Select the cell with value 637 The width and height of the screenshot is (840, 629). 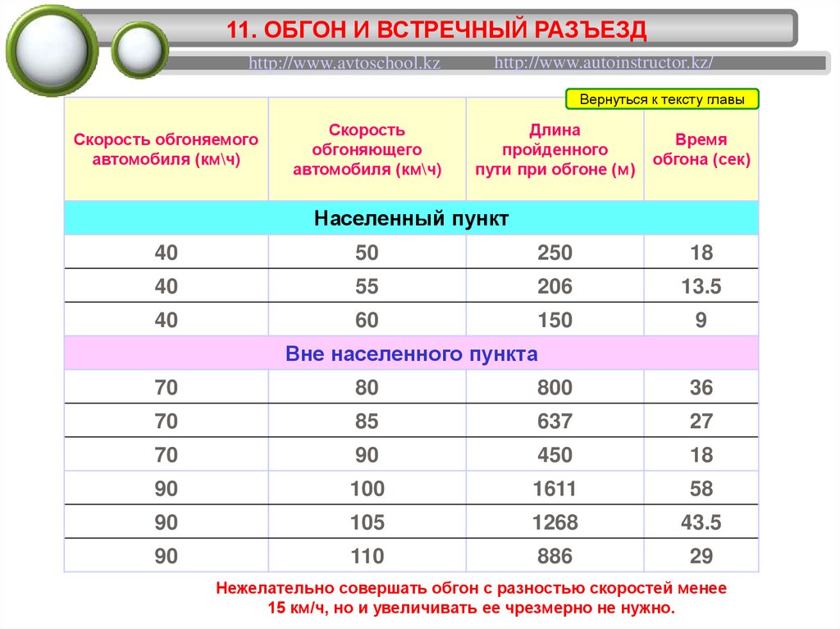click(555, 422)
